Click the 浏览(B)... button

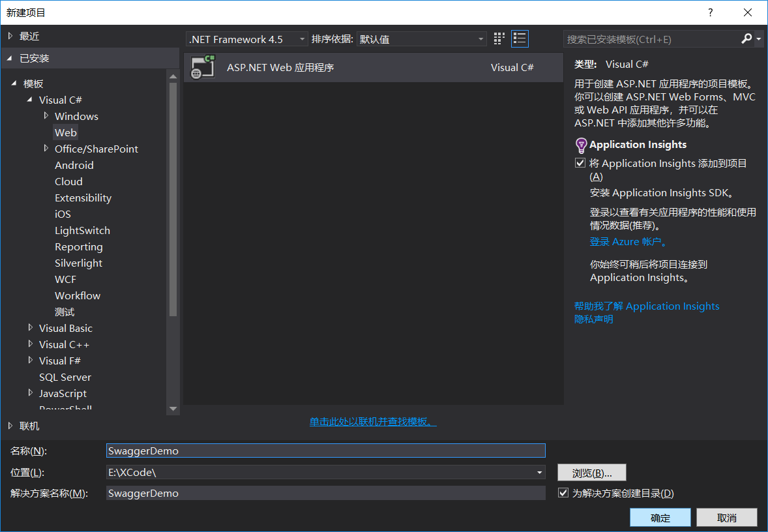[592, 473]
